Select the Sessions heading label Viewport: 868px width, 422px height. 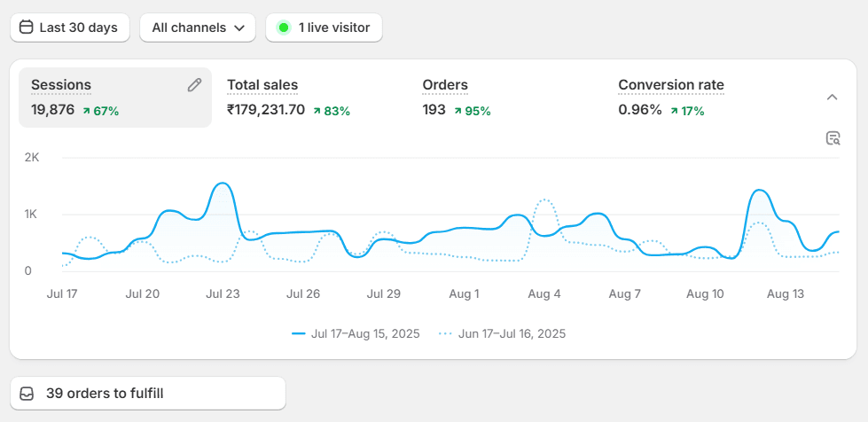coord(61,85)
